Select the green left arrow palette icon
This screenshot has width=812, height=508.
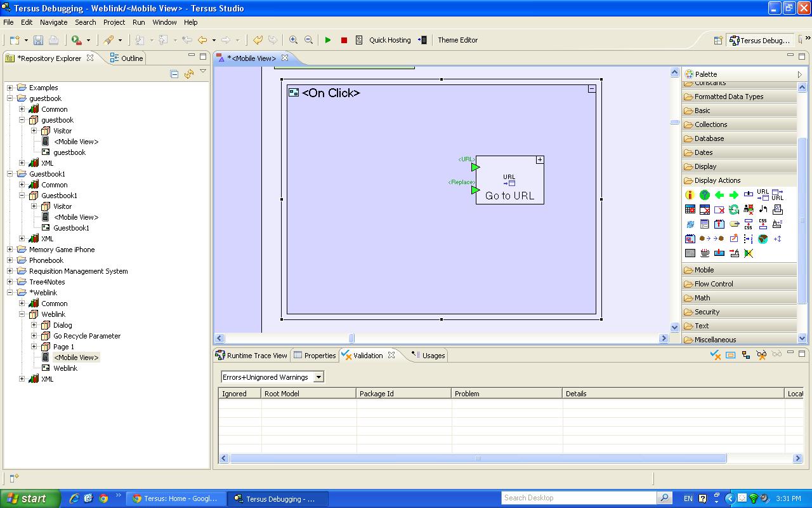[x=719, y=195]
